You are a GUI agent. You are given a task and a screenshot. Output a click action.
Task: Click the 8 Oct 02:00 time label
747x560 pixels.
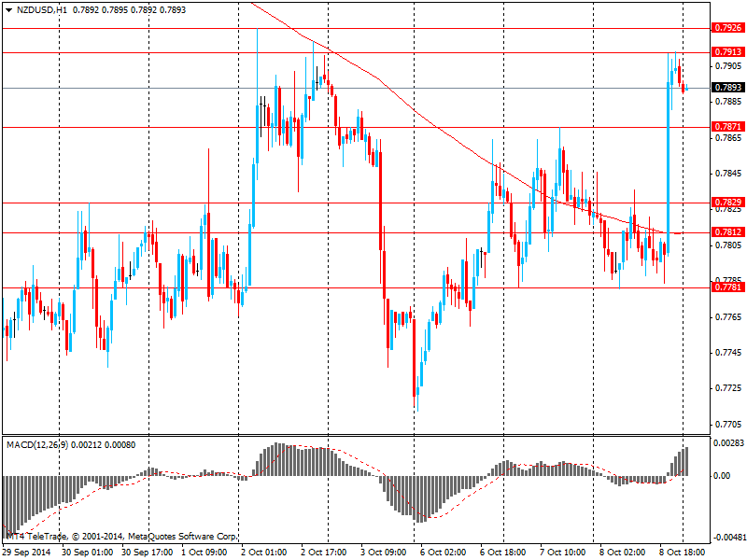(622, 553)
